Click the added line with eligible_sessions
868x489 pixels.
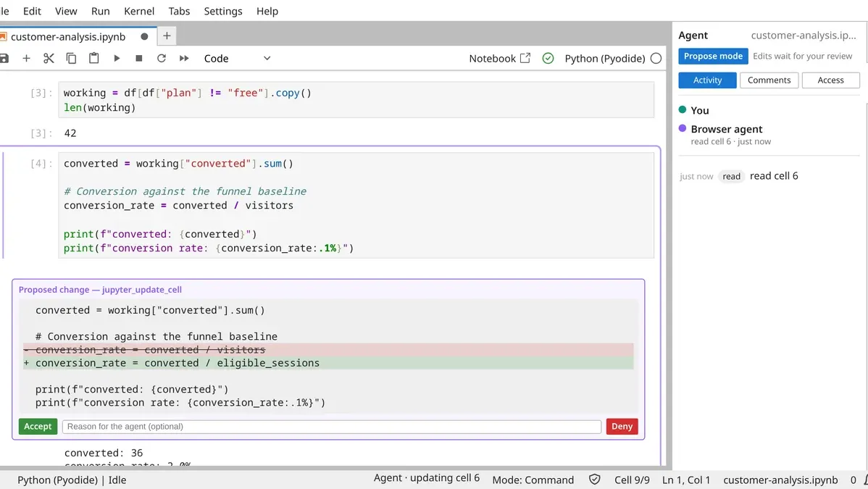point(328,363)
